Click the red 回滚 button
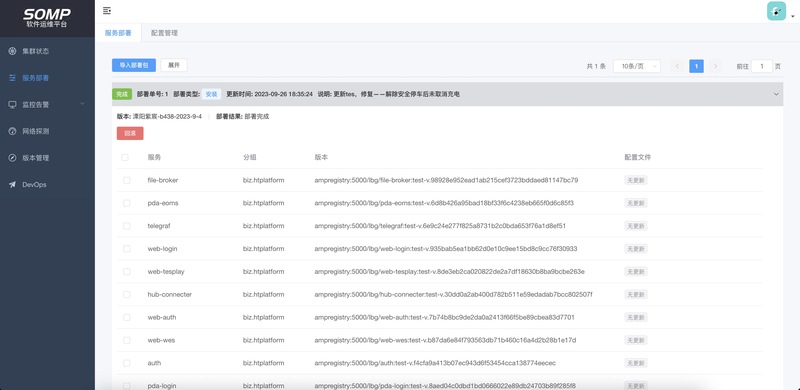Image resolution: width=800 pixels, height=390 pixels. [130, 133]
